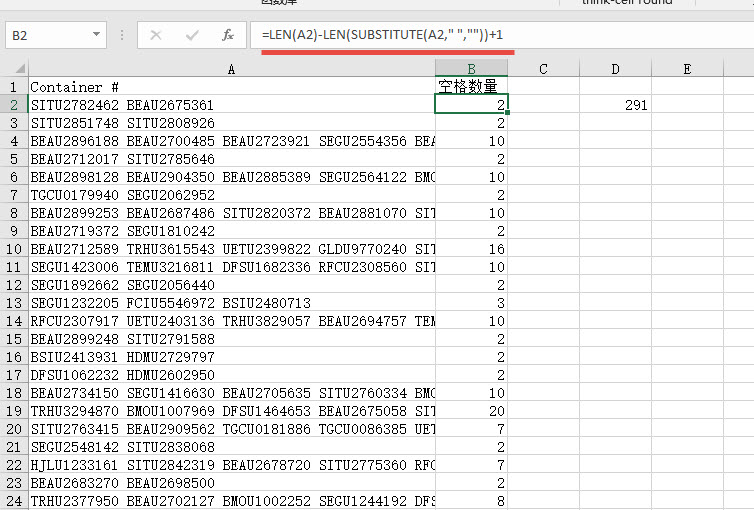The image size is (754, 510).
Task: Click cell starting 'BEAU2896188 BEAU2700485'
Action: pos(232,141)
